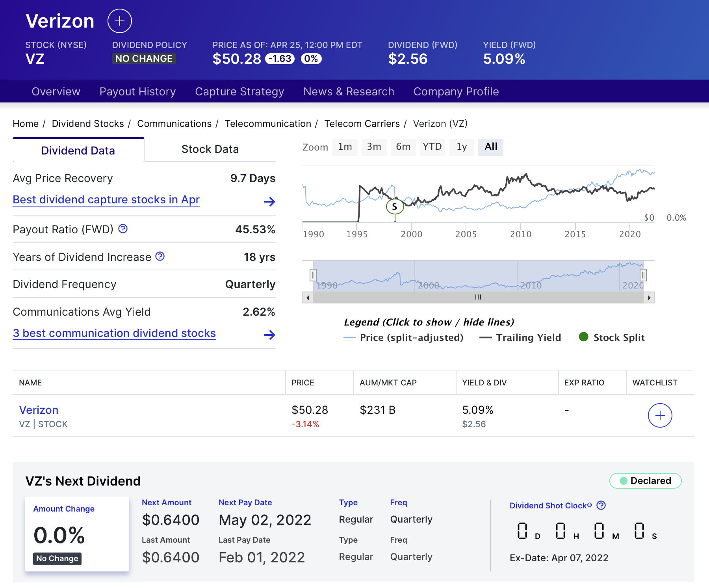Screen dimensions: 709x588
Task: Go to Communications breadcrumb
Action: [174, 124]
